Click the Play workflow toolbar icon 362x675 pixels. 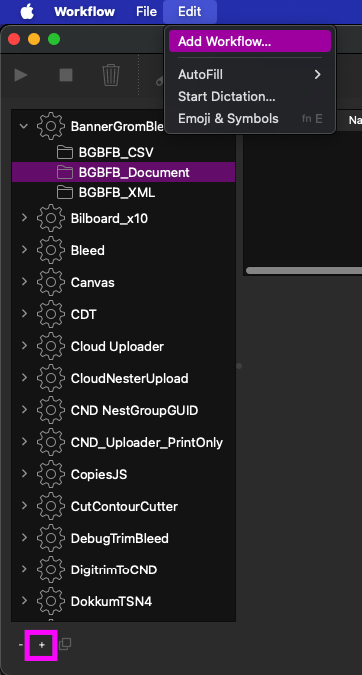pyautogui.click(x=21, y=75)
